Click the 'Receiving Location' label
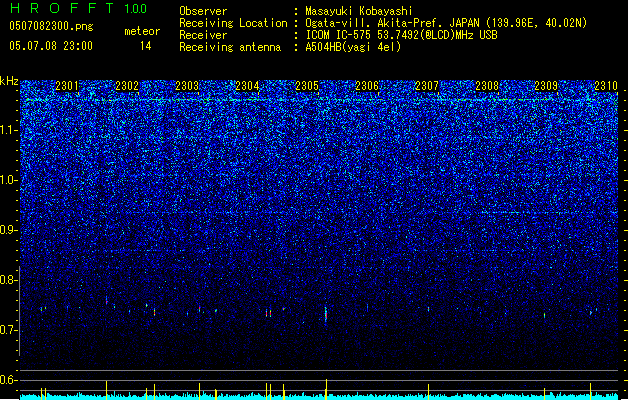Viewport: 629px width, 400px height. (233, 23)
